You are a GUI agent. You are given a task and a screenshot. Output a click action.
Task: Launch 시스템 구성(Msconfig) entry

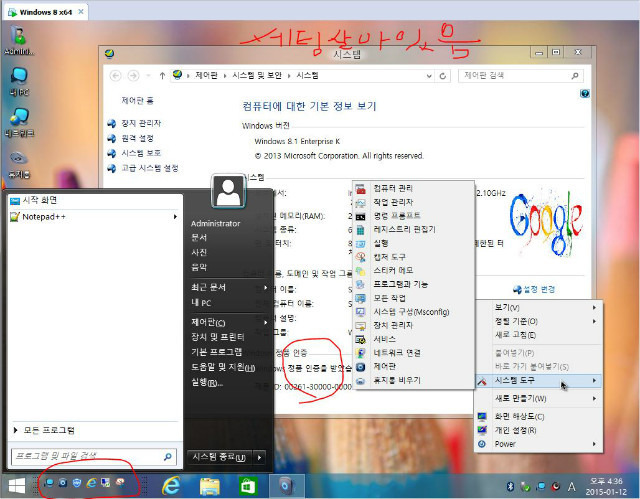coord(413,312)
